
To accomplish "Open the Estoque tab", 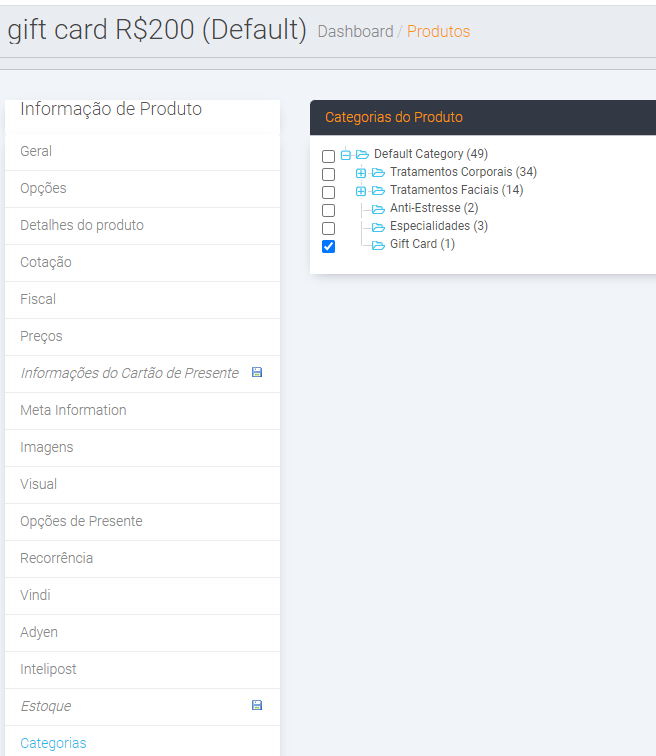I will [142, 707].
